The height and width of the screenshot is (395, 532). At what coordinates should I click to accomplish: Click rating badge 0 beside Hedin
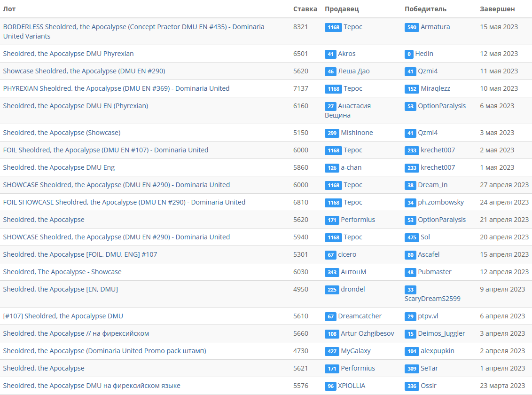[409, 54]
